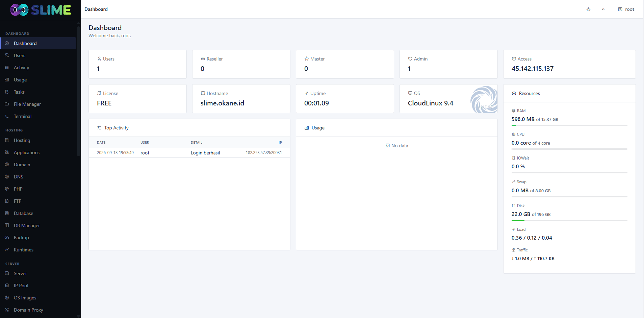
Task: Click the FREE license value
Action: point(104,103)
